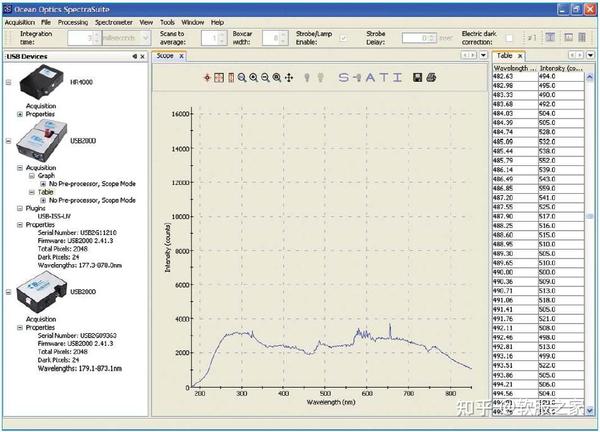Close the Table tab
Screen dimensions: 600x432
click(x=520, y=56)
